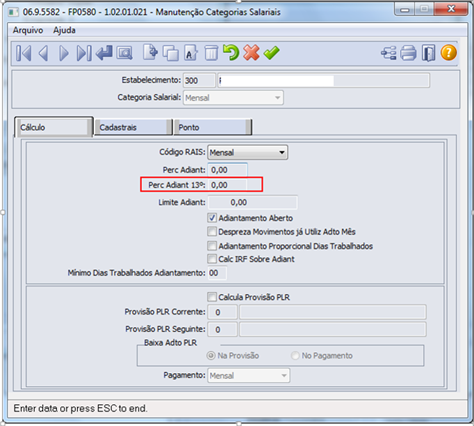Click the add new record page icon
The image size is (474, 426).
point(150,53)
